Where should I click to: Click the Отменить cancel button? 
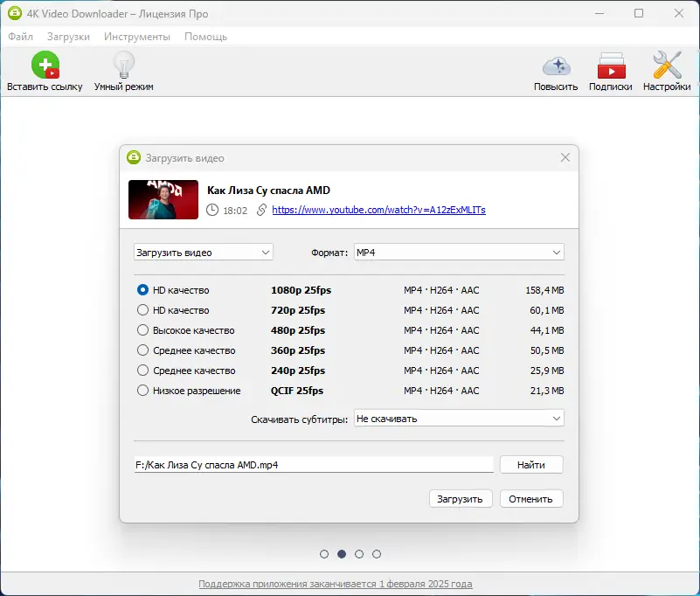531,499
